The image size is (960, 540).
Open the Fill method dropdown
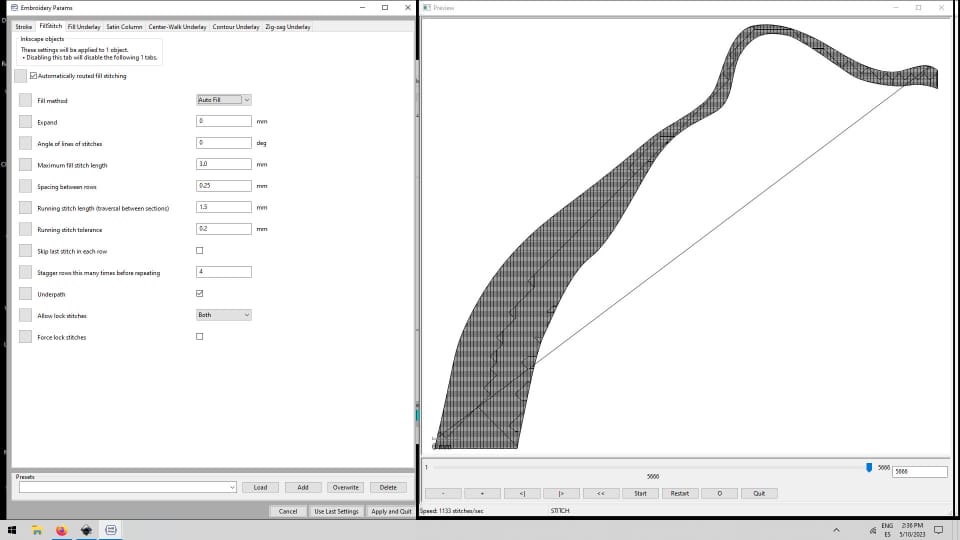click(x=224, y=100)
